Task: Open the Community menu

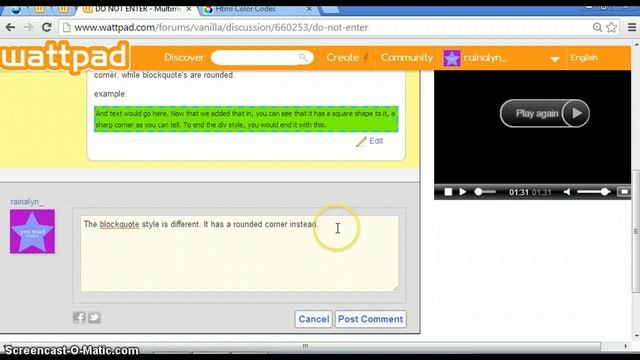Action: (x=407, y=58)
